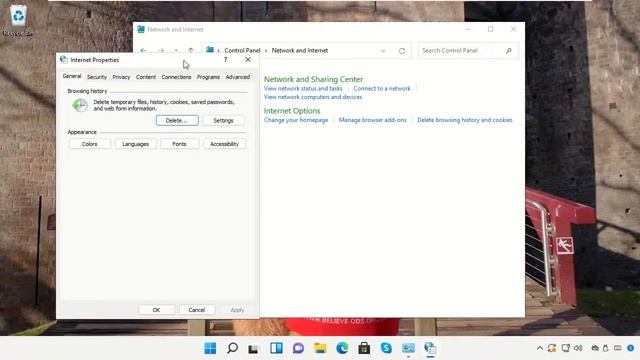This screenshot has width=640, height=360.
Task: Refresh the Control Panel window
Action: (x=402, y=51)
